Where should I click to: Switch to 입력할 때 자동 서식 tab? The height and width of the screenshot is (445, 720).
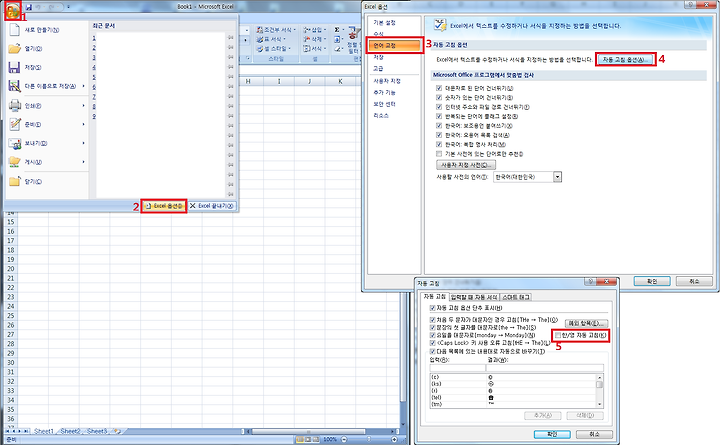474,297
